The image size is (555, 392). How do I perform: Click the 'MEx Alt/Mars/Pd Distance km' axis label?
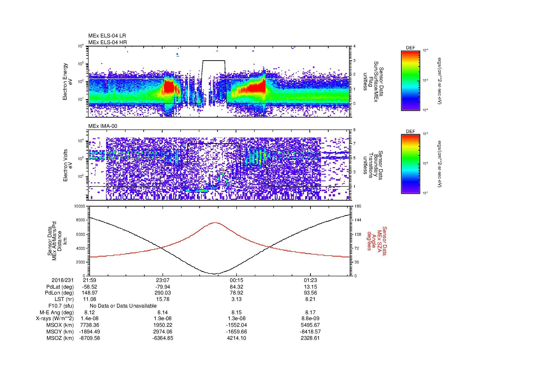tap(57, 241)
